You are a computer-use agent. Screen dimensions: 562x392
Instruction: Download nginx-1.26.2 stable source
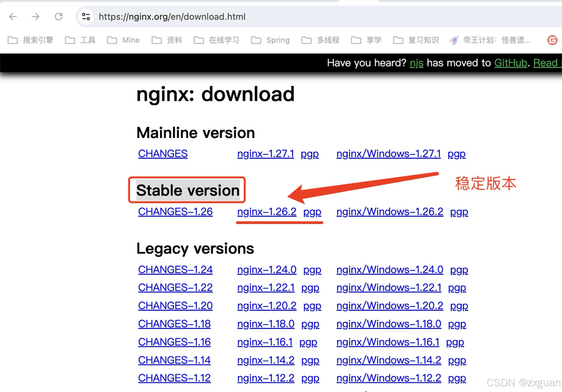(x=266, y=212)
